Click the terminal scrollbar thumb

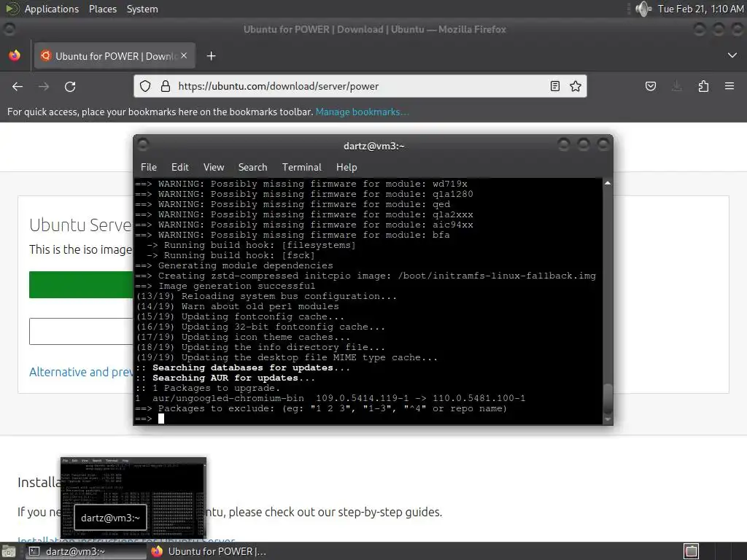pos(608,398)
